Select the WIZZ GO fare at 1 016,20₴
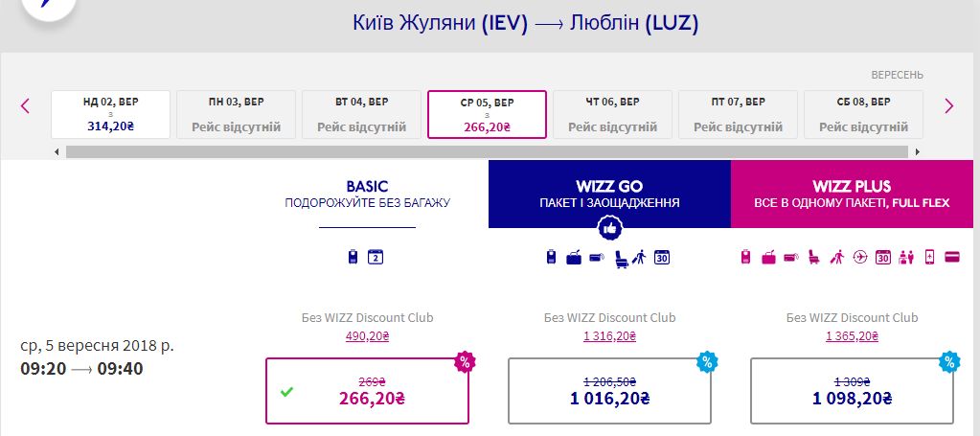 (x=609, y=391)
